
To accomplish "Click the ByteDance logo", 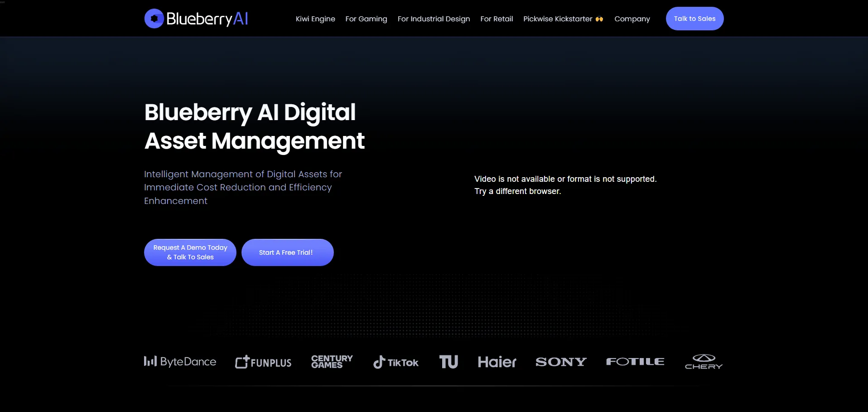I will 180,362.
